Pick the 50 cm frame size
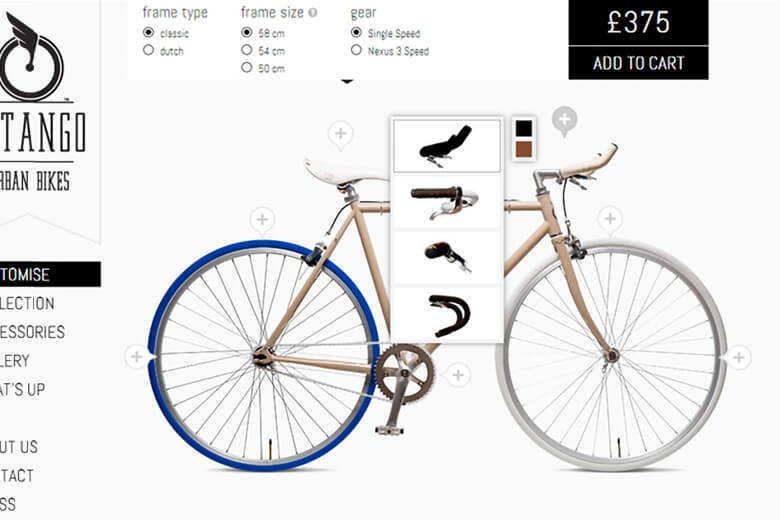 click(263, 68)
